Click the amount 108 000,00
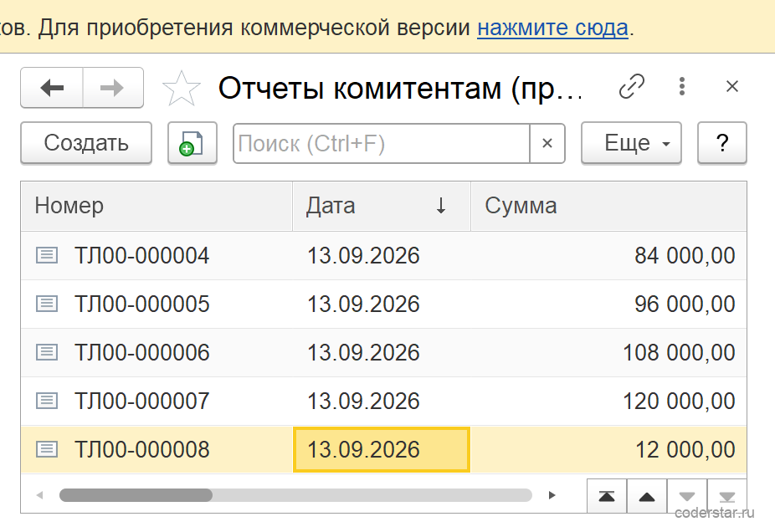Screen dimensions: 775x532 click(x=679, y=353)
